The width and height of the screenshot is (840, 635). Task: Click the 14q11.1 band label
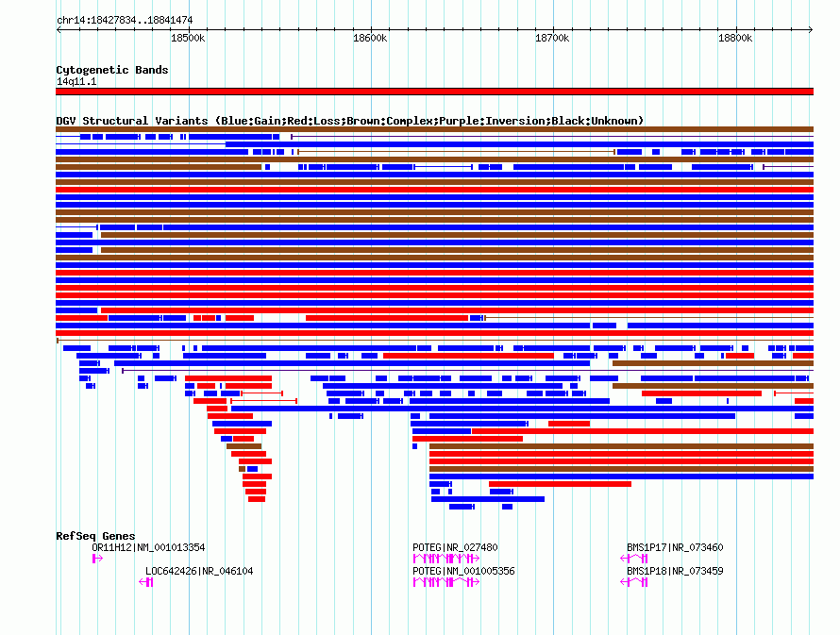point(76,81)
